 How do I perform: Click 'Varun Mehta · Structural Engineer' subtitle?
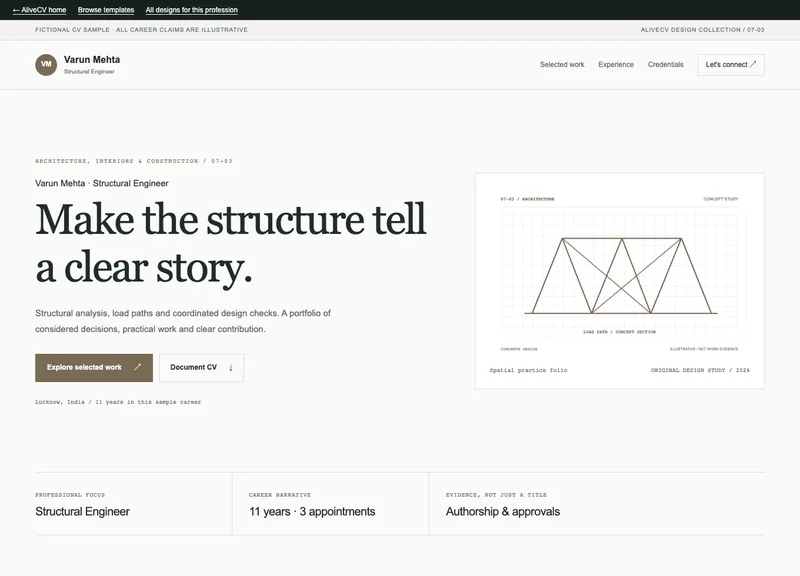click(x=102, y=183)
